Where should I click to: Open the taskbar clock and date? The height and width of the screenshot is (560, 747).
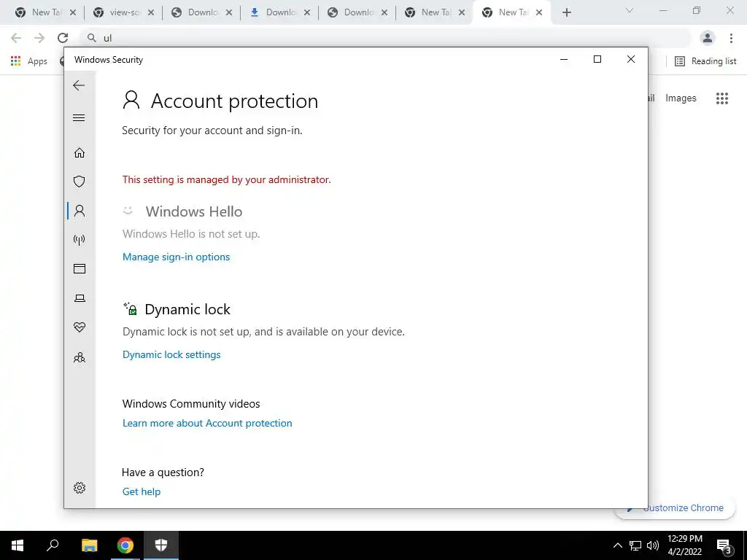click(x=684, y=545)
